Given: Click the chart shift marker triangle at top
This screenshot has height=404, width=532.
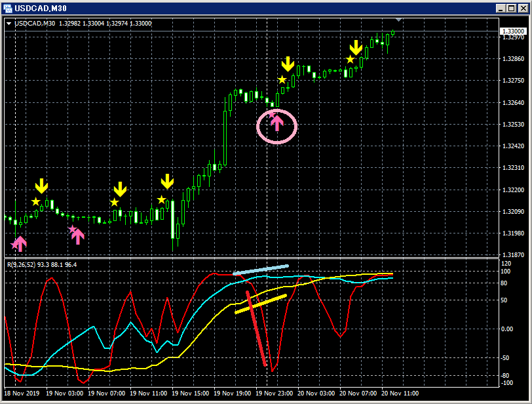Looking at the screenshot, I should tap(398, 20).
